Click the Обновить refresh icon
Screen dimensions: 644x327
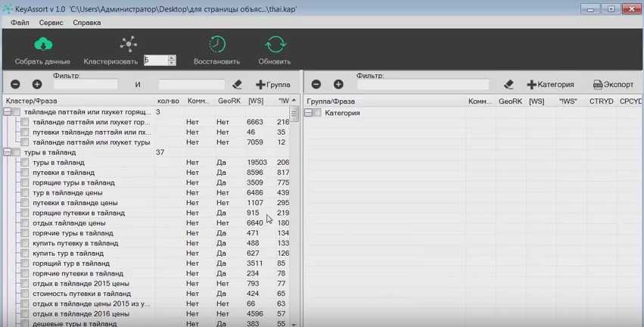click(x=275, y=45)
